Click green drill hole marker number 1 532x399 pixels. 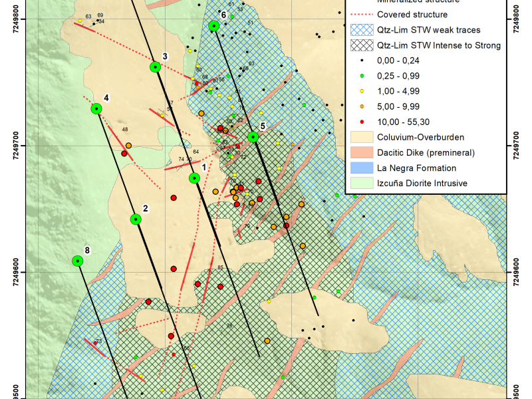[x=194, y=178]
